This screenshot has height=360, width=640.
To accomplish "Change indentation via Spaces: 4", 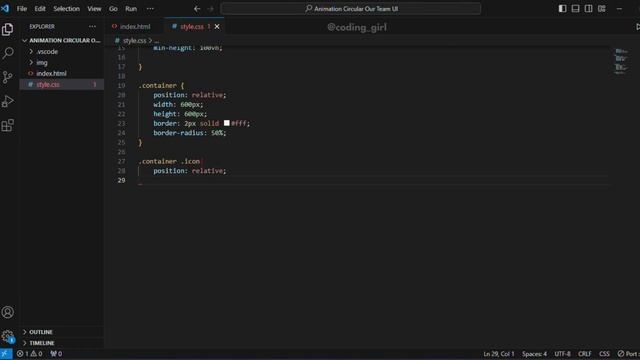I will coord(534,354).
